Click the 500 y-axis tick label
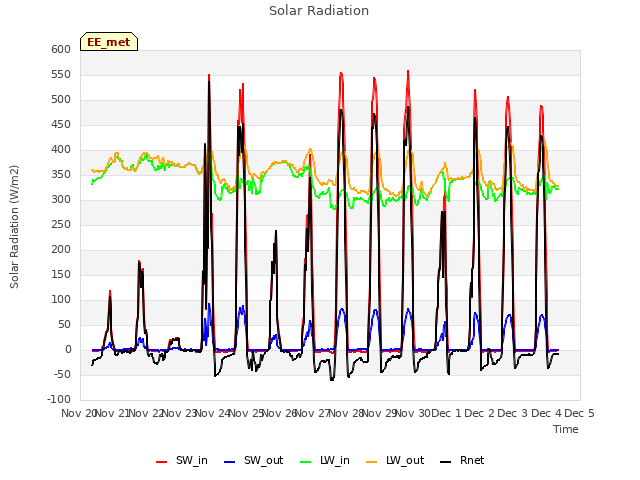Viewport: 640px width, 480px height. coord(61,100)
